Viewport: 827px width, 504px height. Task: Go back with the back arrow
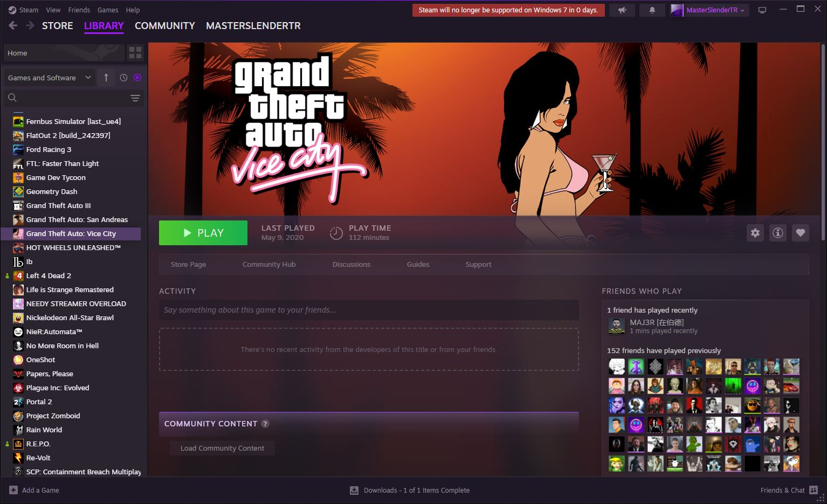13,25
